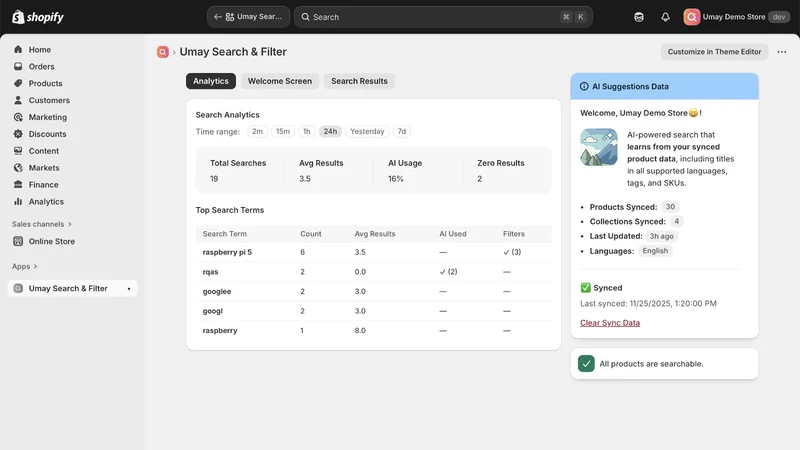Set time range to 24h
Viewport: 800px width, 450px height.
(330, 132)
